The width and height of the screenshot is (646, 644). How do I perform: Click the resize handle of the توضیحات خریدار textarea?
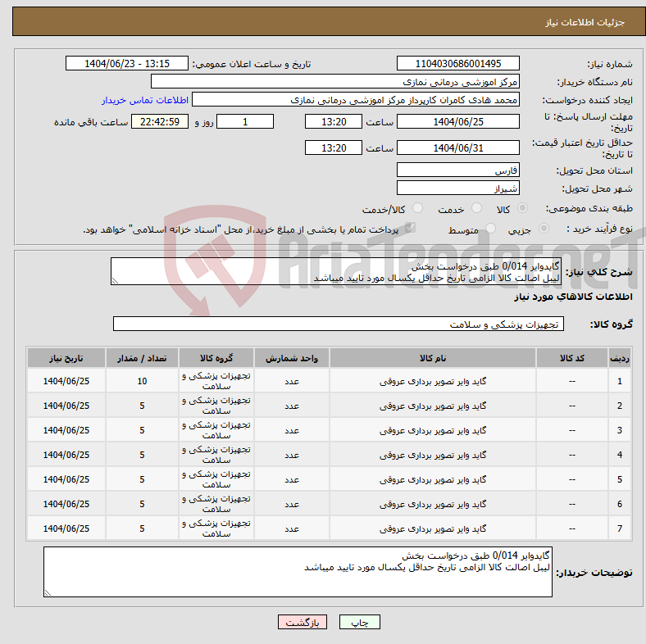click(x=48, y=592)
